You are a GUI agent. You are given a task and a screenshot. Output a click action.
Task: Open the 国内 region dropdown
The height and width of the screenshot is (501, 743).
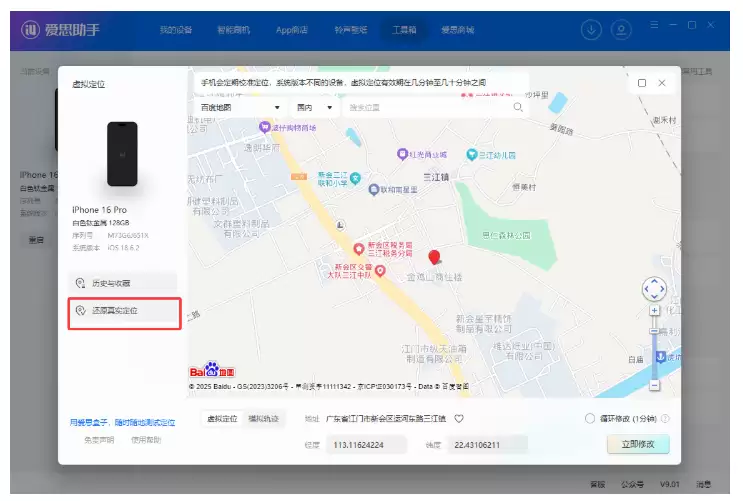pyautogui.click(x=314, y=108)
